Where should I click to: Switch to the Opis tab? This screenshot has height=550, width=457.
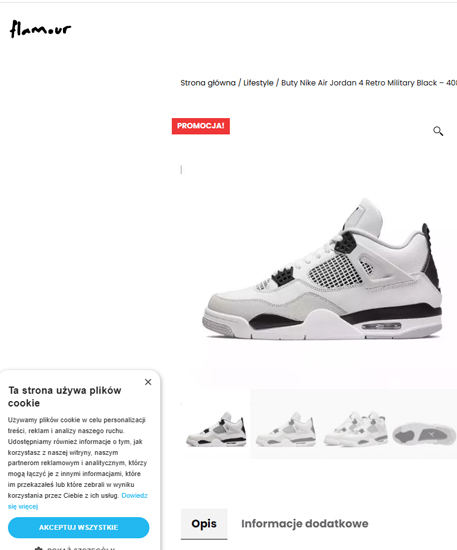(204, 524)
